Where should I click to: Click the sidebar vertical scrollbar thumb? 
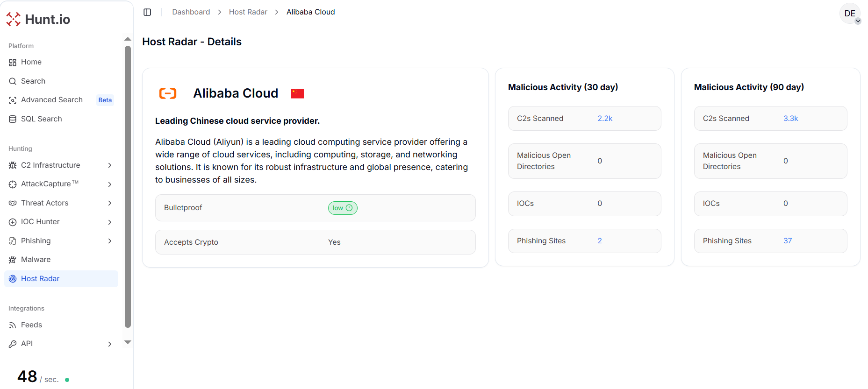(x=128, y=187)
